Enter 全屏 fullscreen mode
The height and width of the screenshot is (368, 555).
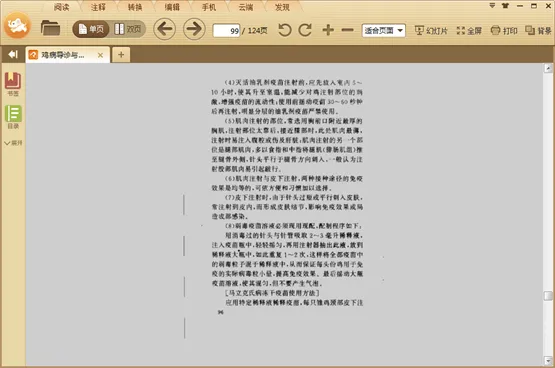pyautogui.click(x=469, y=31)
